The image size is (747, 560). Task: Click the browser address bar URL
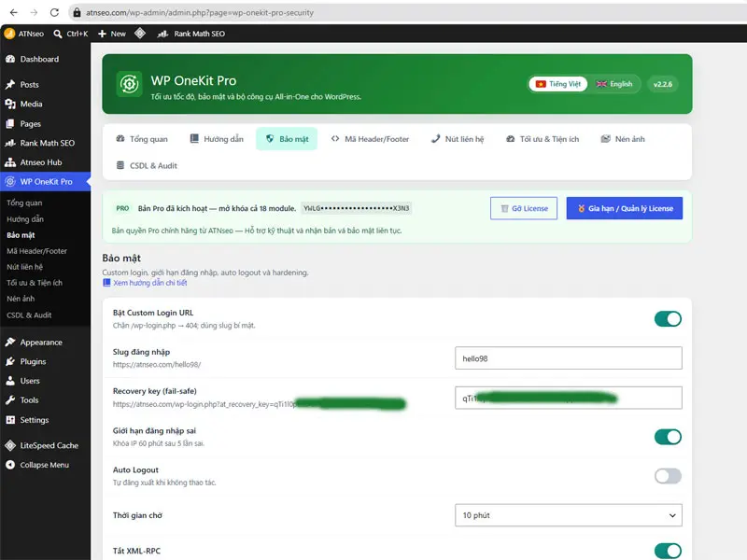click(x=200, y=13)
